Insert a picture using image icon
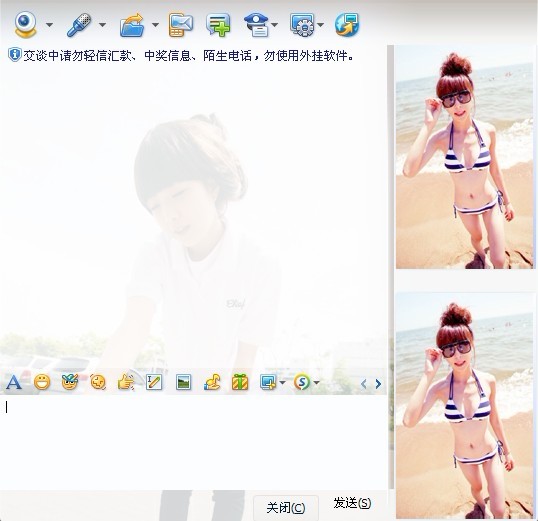 click(183, 382)
